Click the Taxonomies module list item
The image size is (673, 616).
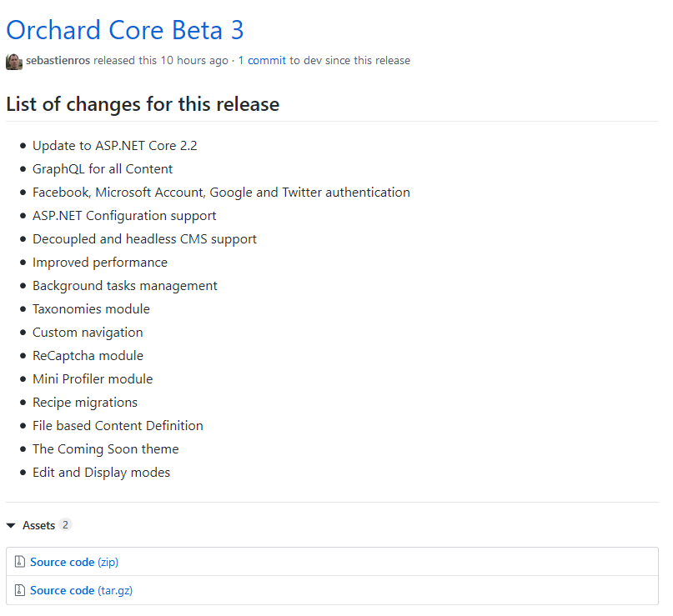click(91, 309)
